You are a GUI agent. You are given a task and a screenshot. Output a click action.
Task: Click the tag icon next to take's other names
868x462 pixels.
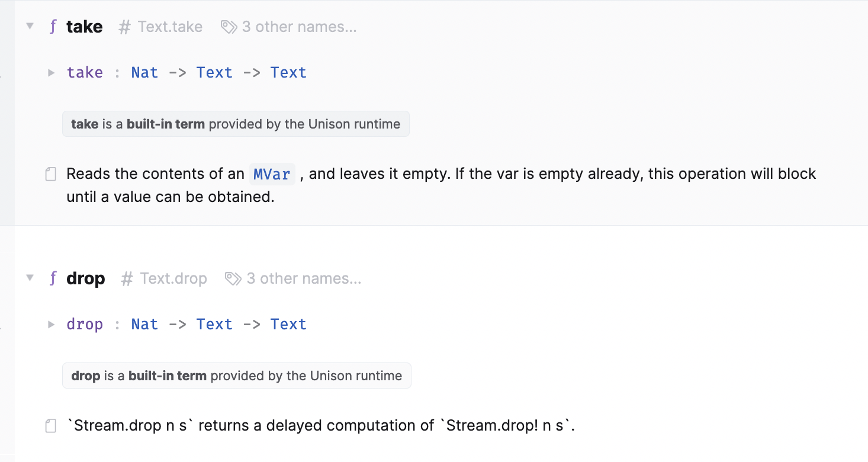228,26
